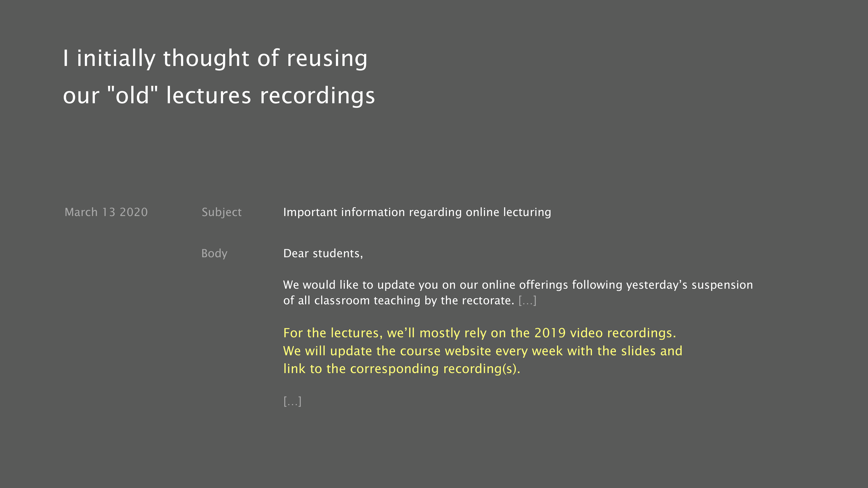Click the gray "Subject" label
This screenshot has height=488, width=868.
click(x=221, y=212)
